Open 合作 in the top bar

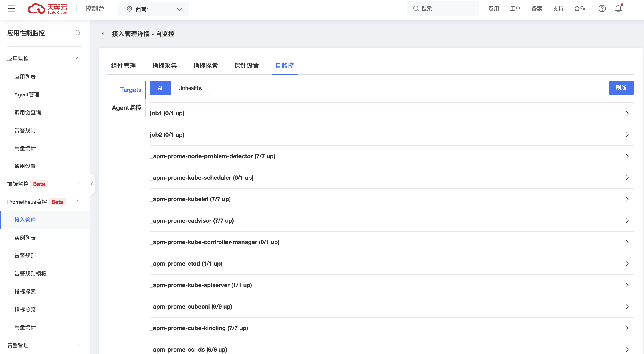click(x=580, y=9)
